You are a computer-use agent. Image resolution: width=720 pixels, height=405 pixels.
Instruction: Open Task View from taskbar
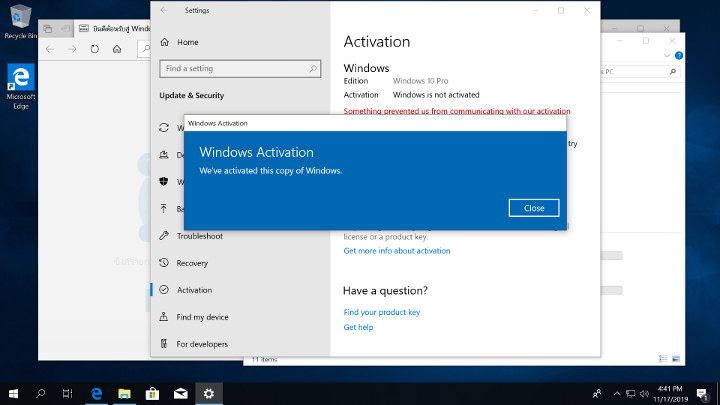pos(68,394)
